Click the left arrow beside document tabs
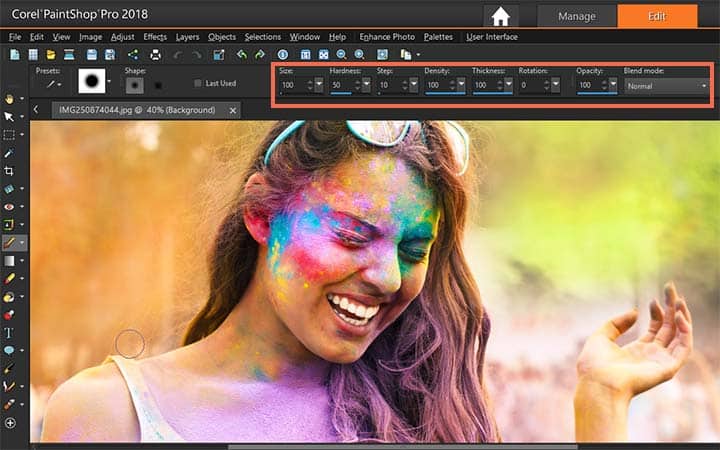 tap(36, 110)
